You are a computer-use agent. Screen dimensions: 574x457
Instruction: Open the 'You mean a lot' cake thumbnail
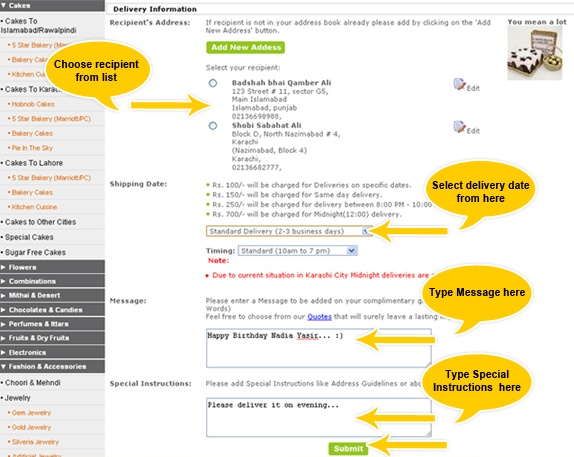pos(534,53)
